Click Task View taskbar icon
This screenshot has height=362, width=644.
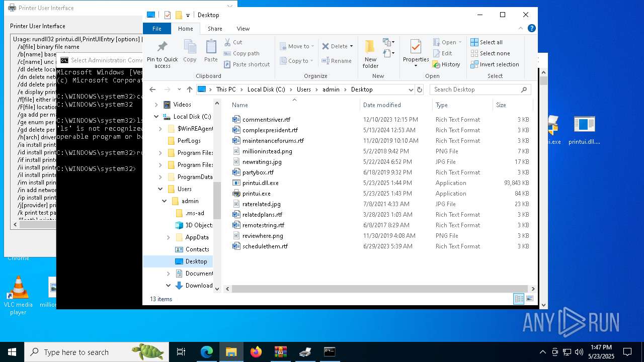point(181,352)
